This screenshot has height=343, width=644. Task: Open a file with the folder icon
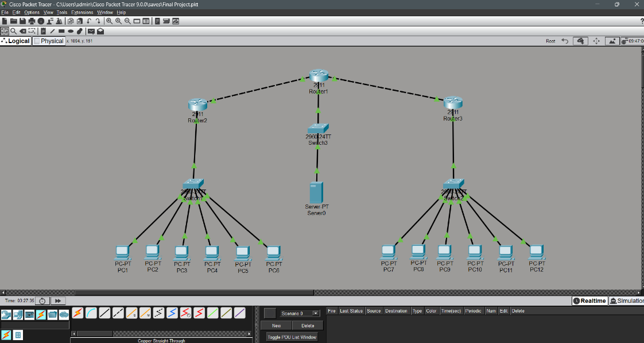[14, 21]
